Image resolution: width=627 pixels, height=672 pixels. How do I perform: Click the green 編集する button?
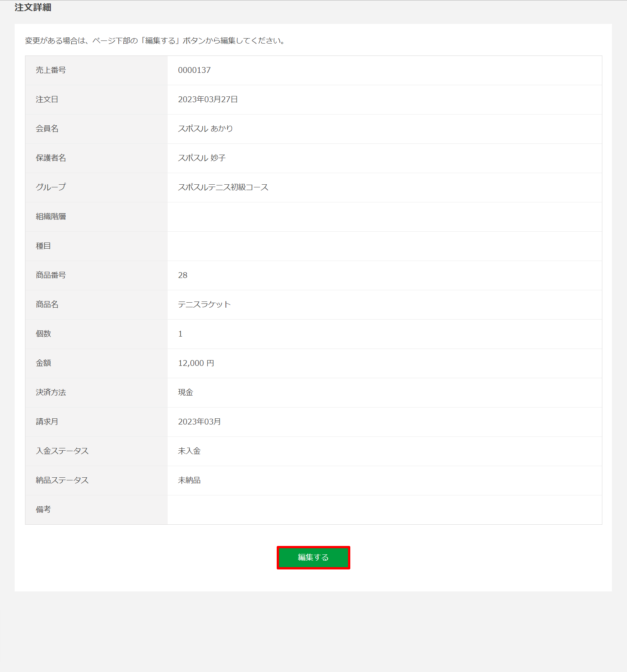313,557
